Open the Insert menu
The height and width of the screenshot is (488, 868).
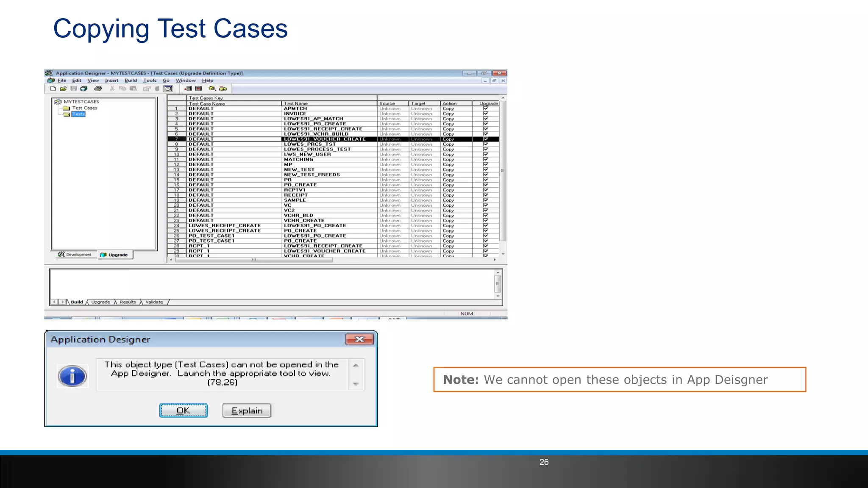point(112,80)
